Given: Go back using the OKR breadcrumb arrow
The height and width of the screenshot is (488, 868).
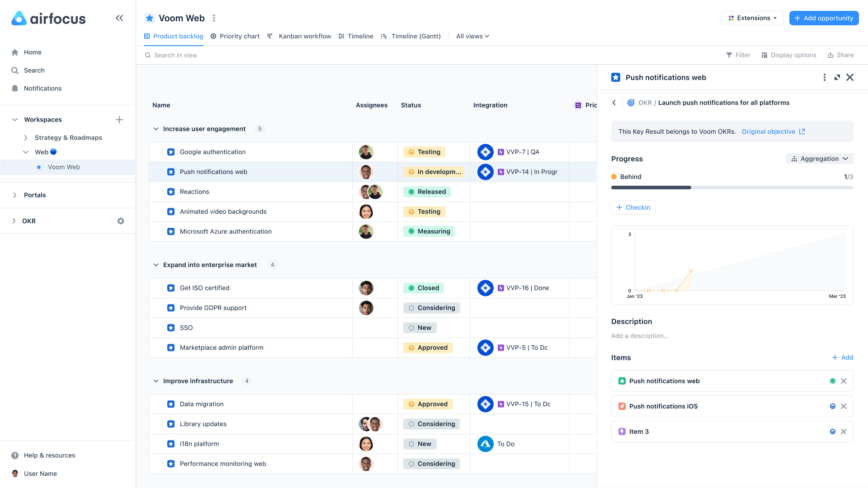Looking at the screenshot, I should pyautogui.click(x=614, y=103).
